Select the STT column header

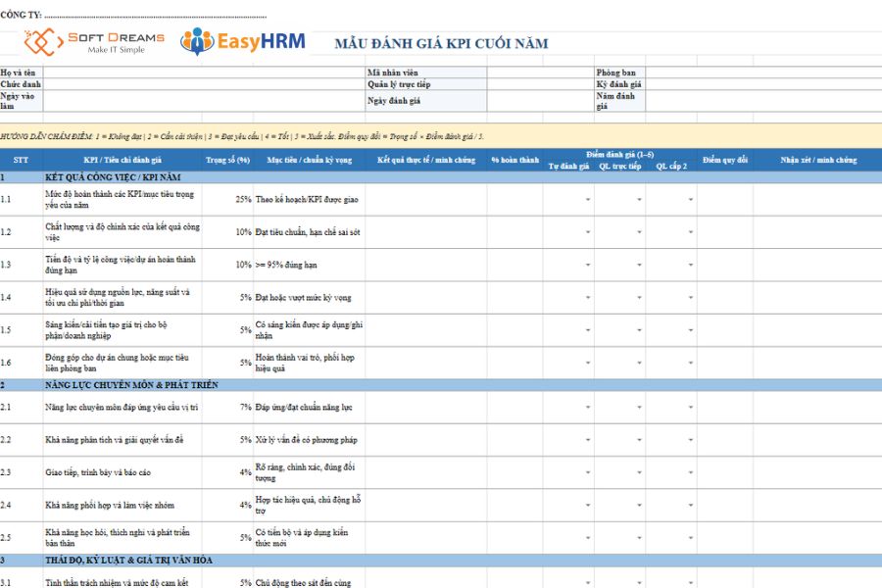(x=21, y=160)
